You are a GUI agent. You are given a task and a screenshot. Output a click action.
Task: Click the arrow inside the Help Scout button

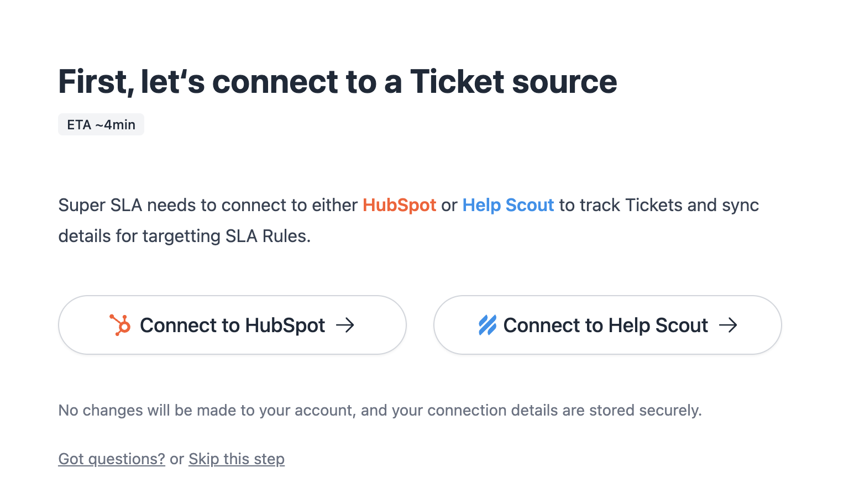[728, 325]
